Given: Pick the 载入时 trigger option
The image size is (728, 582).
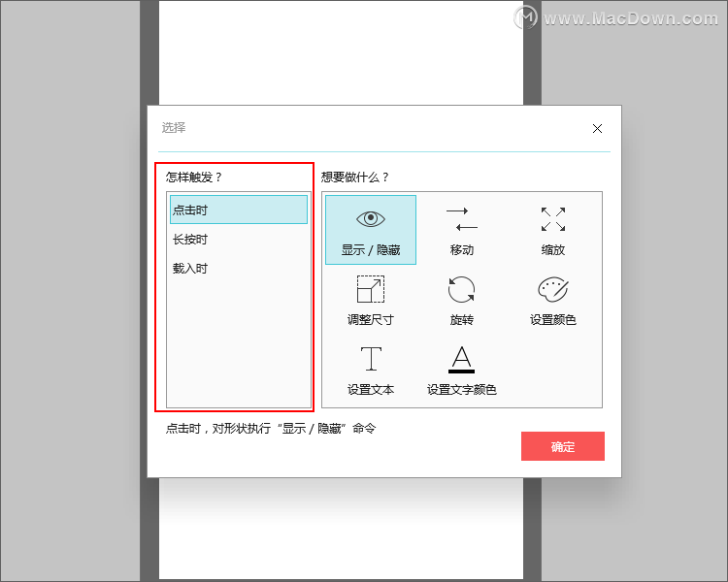Looking at the screenshot, I should (x=239, y=269).
